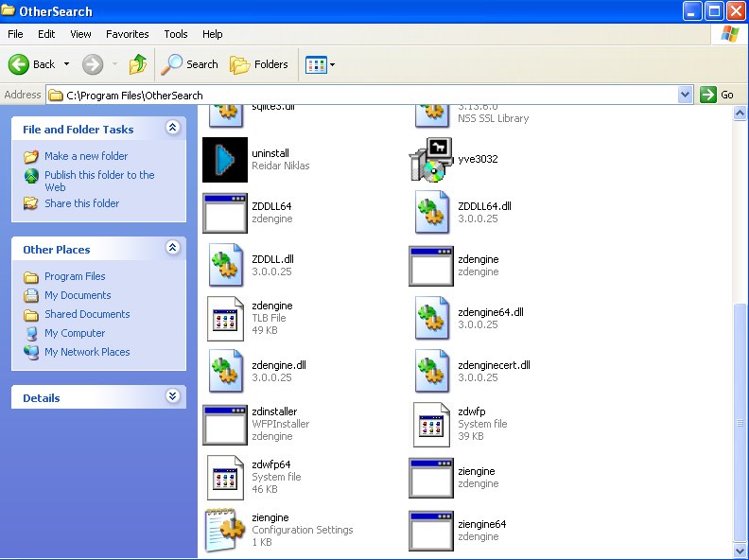Toggle the Folders pane button
Viewport: 749px width, 560px height.
(259, 64)
